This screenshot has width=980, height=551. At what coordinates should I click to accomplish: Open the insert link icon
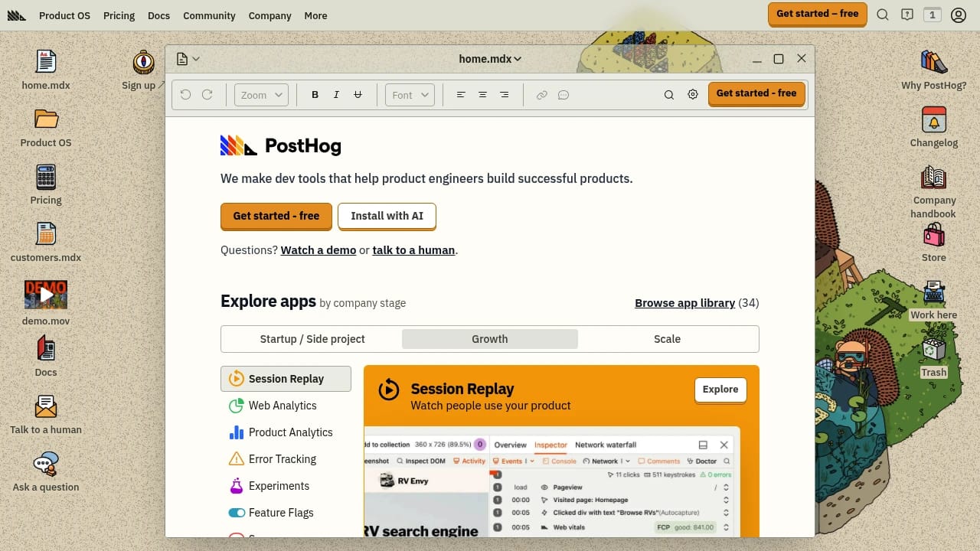pos(542,94)
